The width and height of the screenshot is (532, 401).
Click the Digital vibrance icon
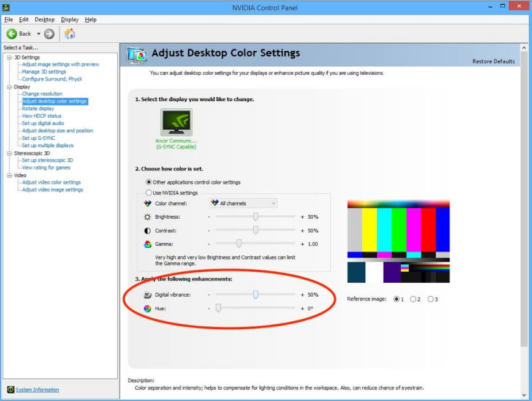(x=147, y=295)
